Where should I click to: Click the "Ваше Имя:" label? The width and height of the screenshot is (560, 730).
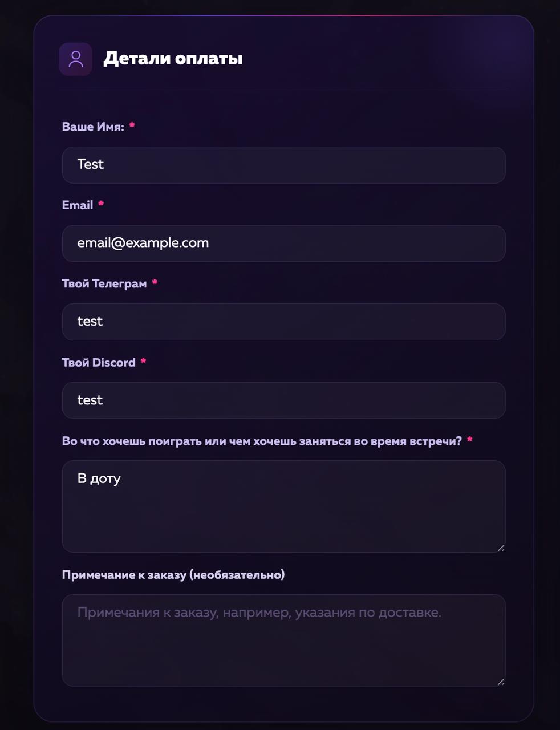[x=93, y=127]
